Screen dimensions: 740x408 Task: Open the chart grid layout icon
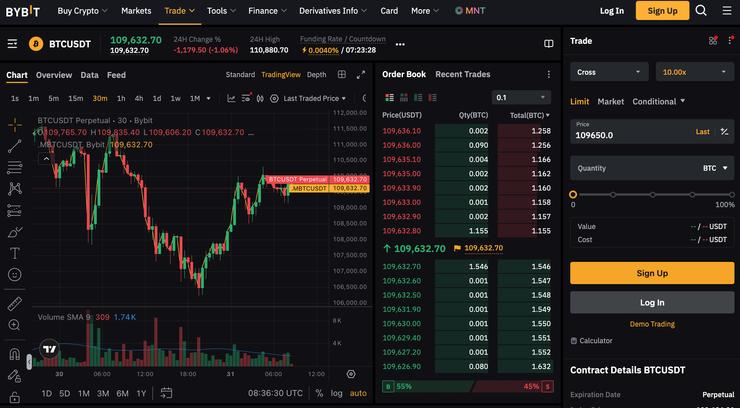342,75
